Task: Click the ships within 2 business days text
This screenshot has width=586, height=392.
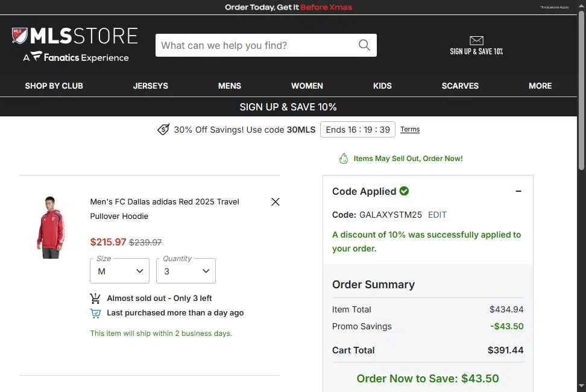Action: [161, 334]
